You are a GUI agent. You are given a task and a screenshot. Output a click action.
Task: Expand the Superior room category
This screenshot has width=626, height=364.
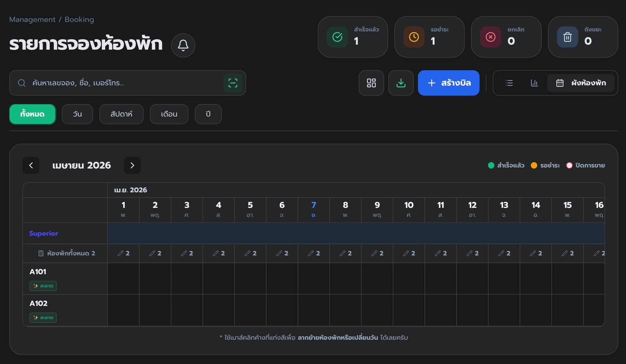click(x=43, y=233)
